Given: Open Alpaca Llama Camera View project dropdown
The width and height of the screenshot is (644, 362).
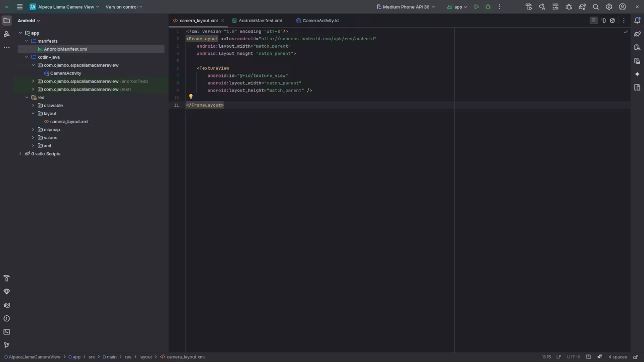Looking at the screenshot, I should click(64, 7).
